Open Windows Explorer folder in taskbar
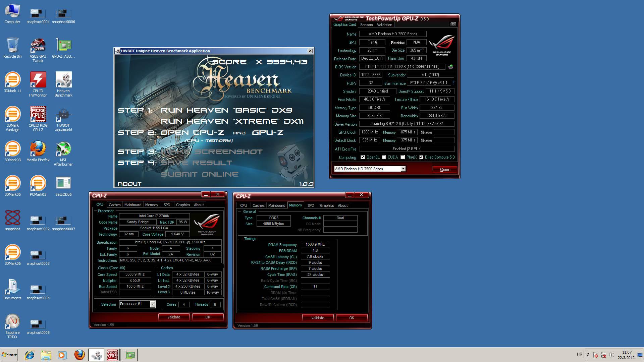This screenshot has width=644, height=362. click(x=46, y=355)
